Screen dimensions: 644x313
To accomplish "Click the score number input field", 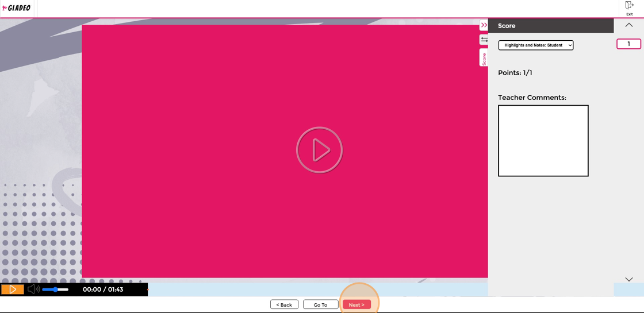I will click(628, 44).
